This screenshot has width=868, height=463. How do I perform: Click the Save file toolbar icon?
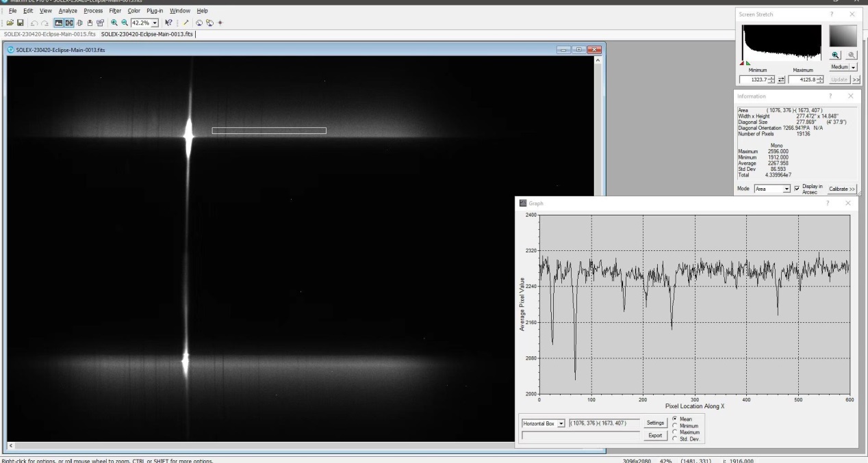(x=20, y=23)
